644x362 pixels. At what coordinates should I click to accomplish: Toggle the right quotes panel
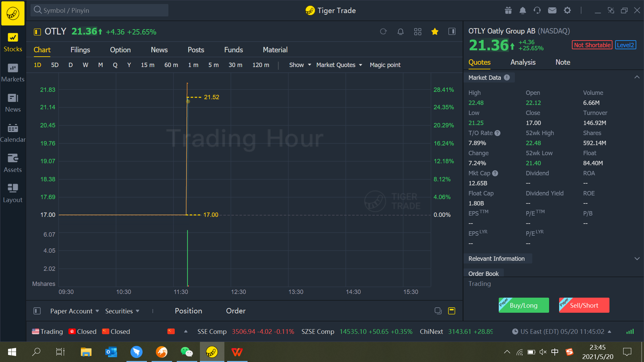pyautogui.click(x=452, y=32)
